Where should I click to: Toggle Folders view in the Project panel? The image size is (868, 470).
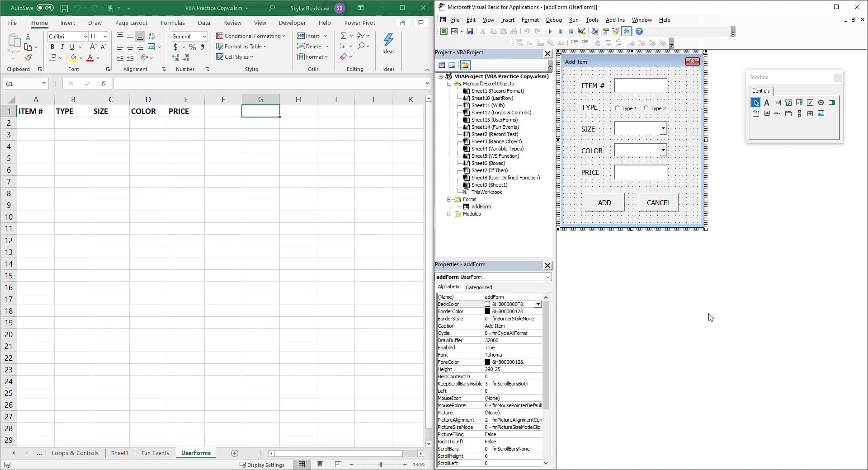coord(465,65)
